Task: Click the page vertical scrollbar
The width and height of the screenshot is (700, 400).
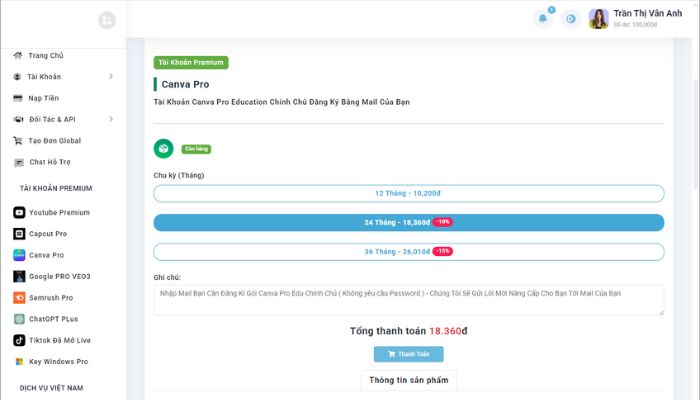Action: coord(695,134)
